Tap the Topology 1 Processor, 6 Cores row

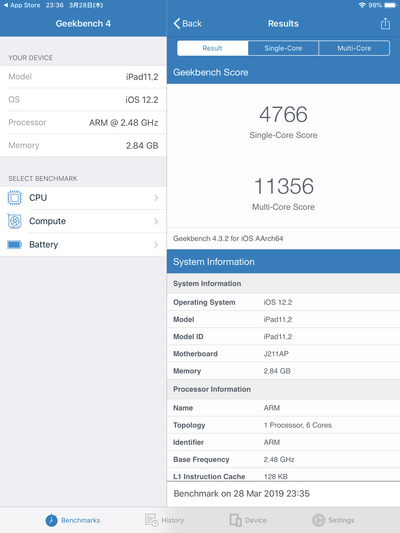point(283,425)
